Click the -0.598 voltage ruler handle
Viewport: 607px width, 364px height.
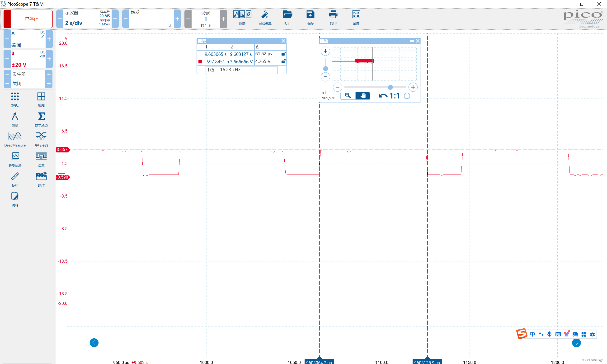[x=63, y=177]
